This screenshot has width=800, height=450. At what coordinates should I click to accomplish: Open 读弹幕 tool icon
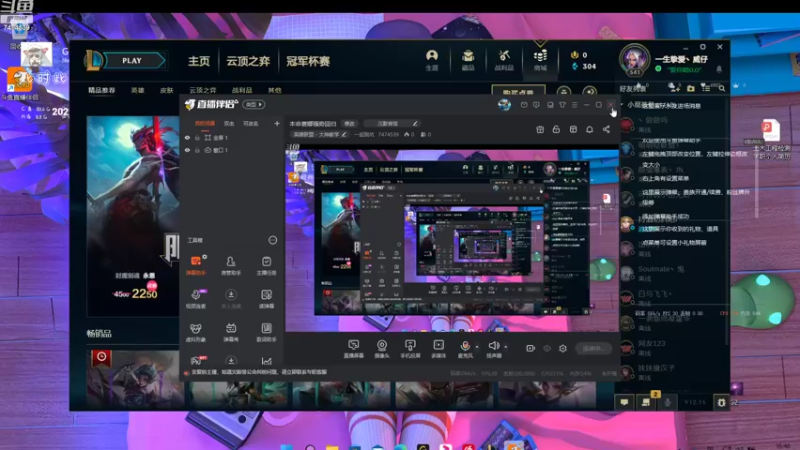pyautogui.click(x=266, y=298)
